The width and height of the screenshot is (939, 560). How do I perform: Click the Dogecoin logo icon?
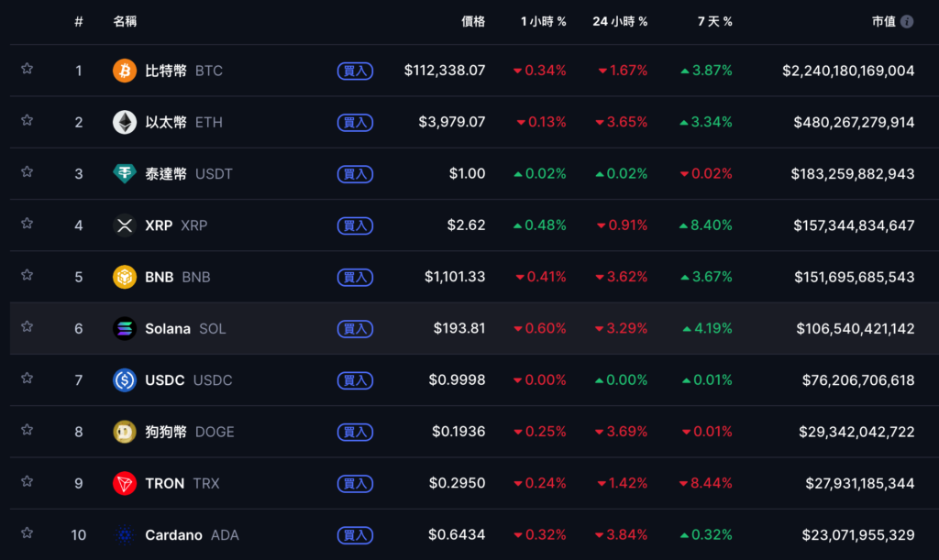125,432
